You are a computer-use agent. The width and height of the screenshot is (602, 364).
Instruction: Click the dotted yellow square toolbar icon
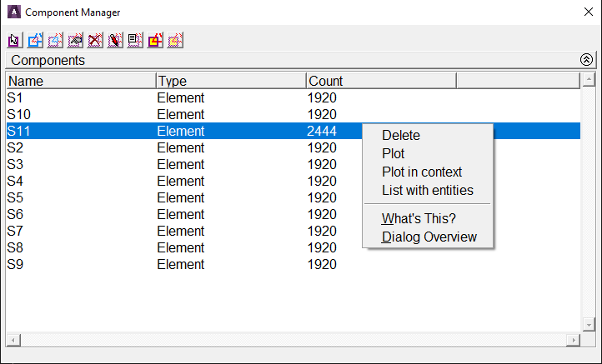[x=175, y=40]
